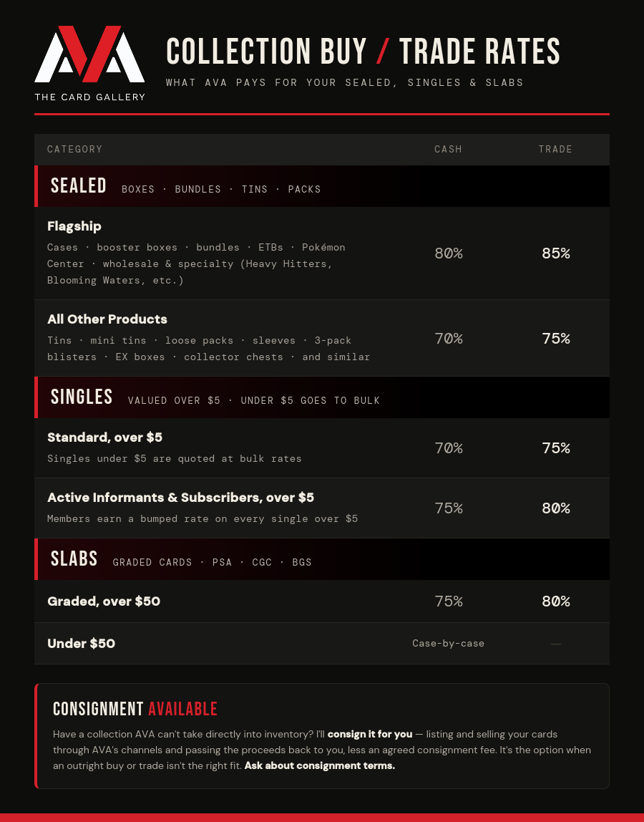Click the 'consign it for you' text

(x=370, y=734)
